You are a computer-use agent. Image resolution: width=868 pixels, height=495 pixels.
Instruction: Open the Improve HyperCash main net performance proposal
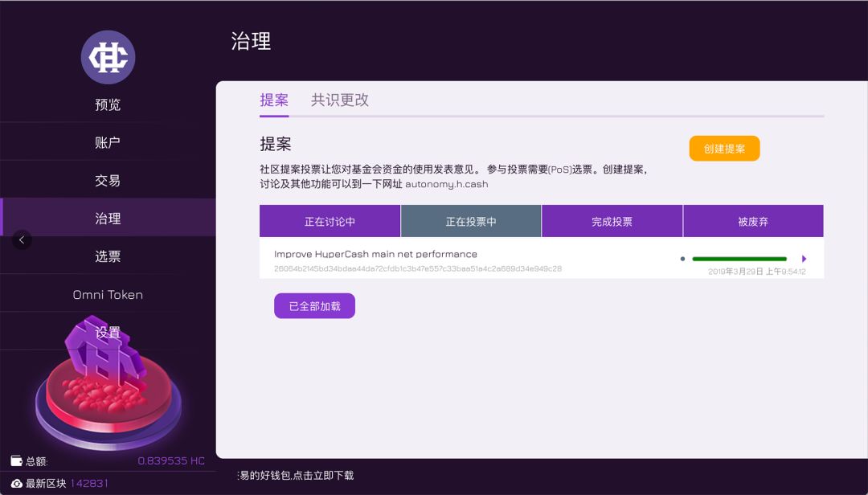coord(375,254)
